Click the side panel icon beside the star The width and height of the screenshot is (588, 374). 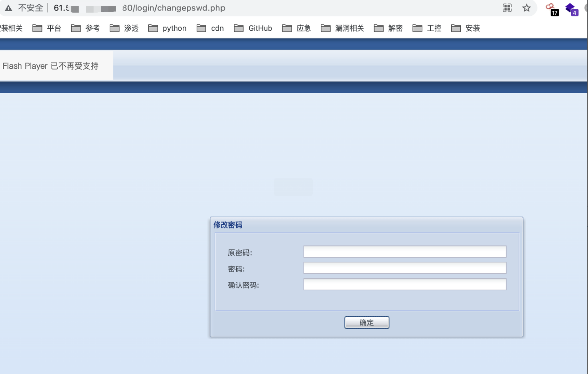[x=507, y=8]
